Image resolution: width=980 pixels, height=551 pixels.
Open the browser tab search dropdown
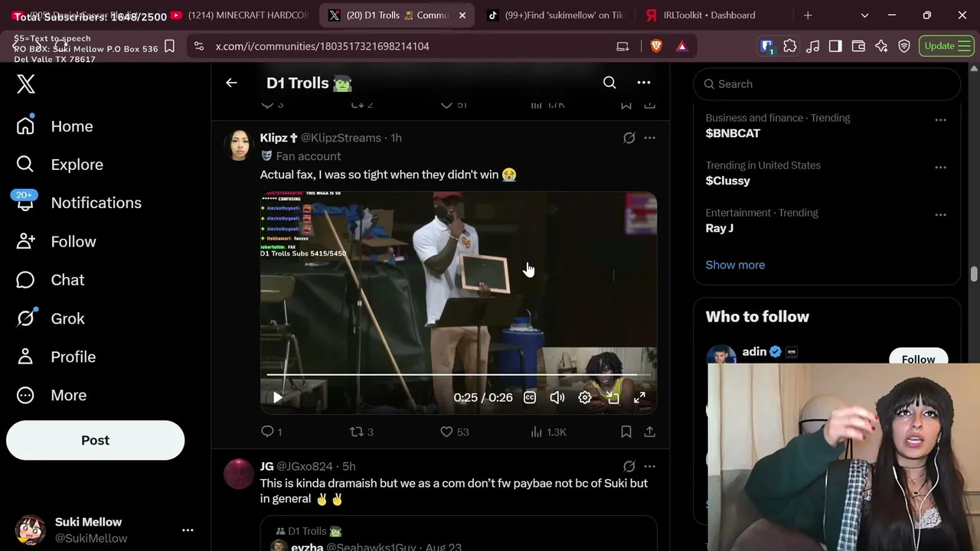click(x=864, y=15)
